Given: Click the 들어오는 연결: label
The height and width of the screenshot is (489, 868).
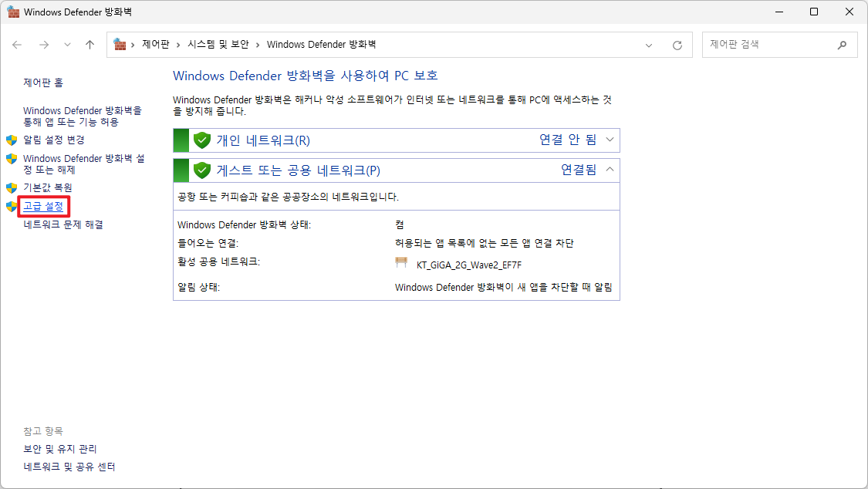Looking at the screenshot, I should coord(208,243).
